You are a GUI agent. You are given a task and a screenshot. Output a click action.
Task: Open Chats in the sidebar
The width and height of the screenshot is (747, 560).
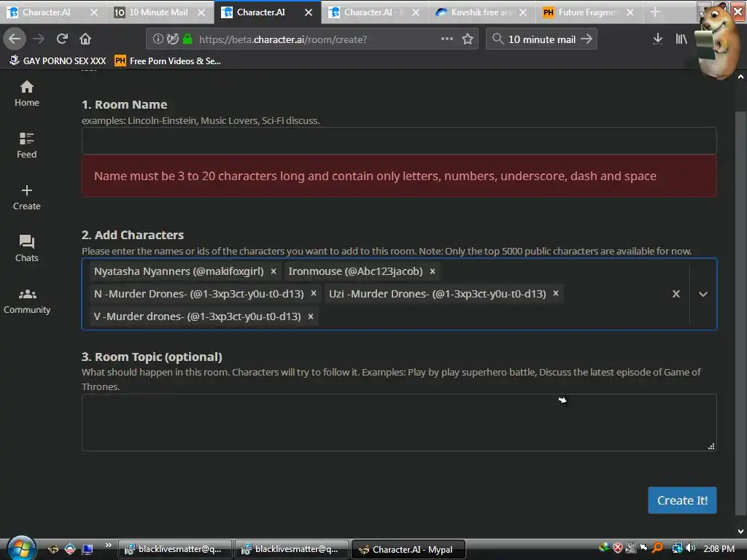point(27,249)
